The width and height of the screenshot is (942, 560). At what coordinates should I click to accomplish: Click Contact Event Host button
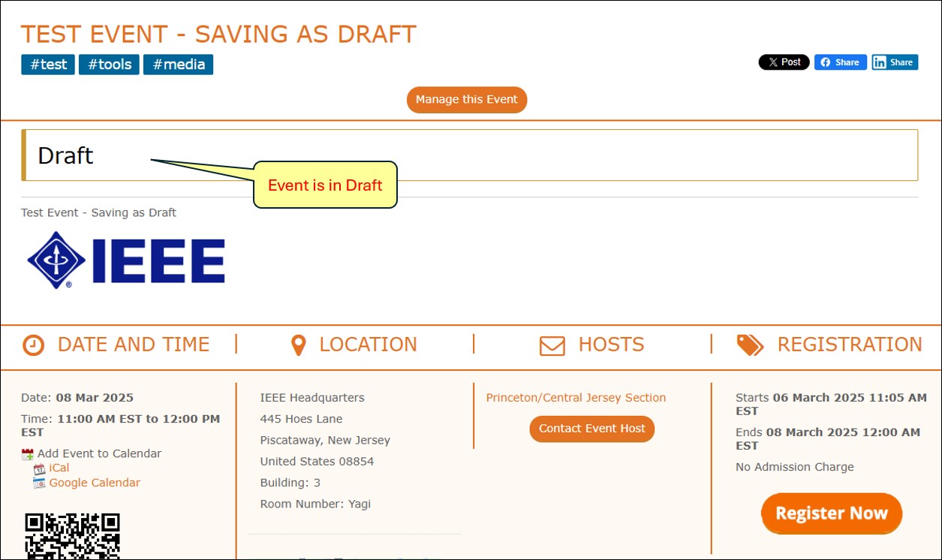[592, 429]
